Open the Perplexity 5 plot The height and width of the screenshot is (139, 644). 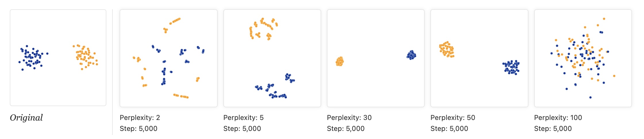coord(272,58)
